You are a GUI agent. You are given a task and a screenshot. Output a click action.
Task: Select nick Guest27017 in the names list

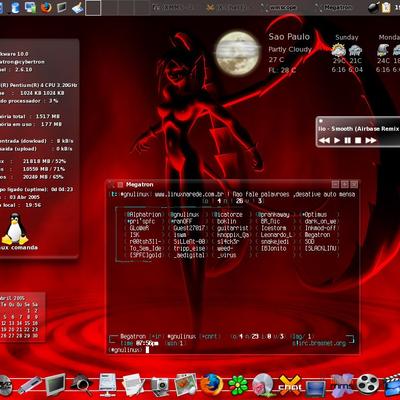tap(189, 228)
